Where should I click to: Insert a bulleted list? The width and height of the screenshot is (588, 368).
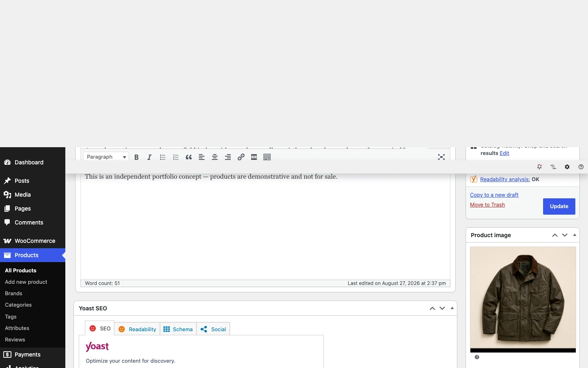(163, 157)
